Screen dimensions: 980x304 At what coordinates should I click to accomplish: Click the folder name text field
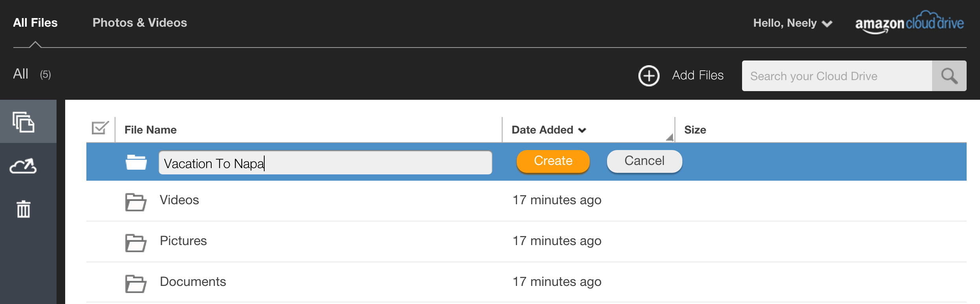[325, 163]
